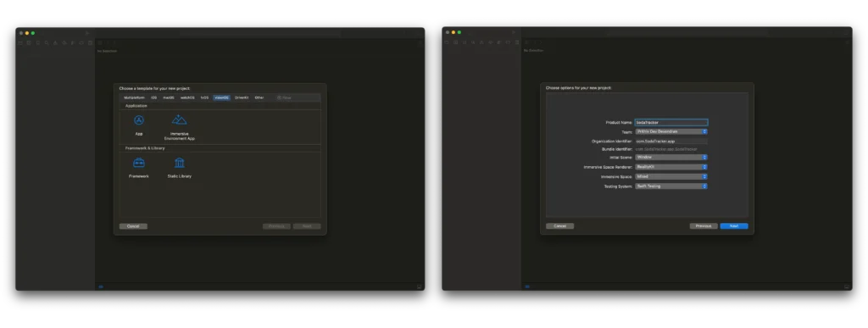
Task: Open the Issue navigator warning icon in left window
Action: pos(55,42)
